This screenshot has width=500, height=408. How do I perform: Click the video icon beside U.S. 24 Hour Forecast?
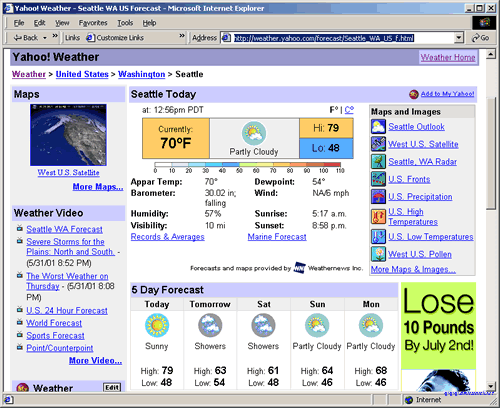(20, 310)
